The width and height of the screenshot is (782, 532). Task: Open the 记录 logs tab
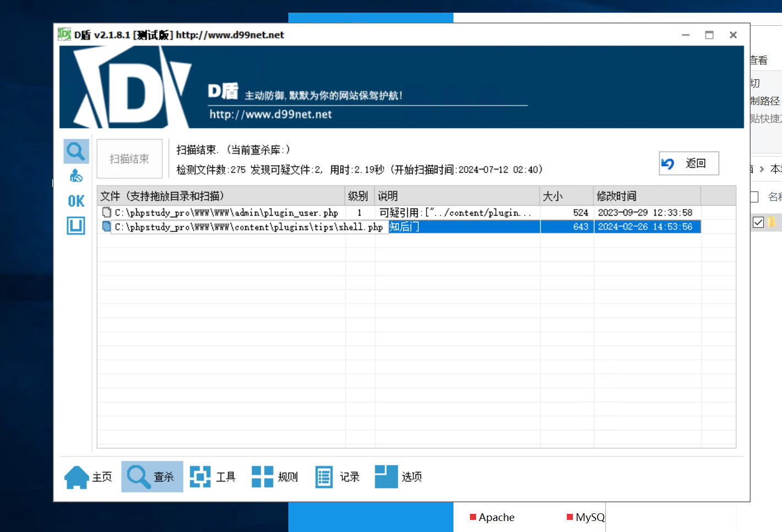[337, 476]
